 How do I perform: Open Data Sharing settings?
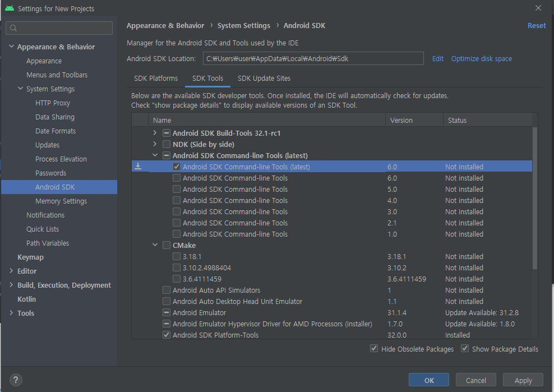point(55,117)
